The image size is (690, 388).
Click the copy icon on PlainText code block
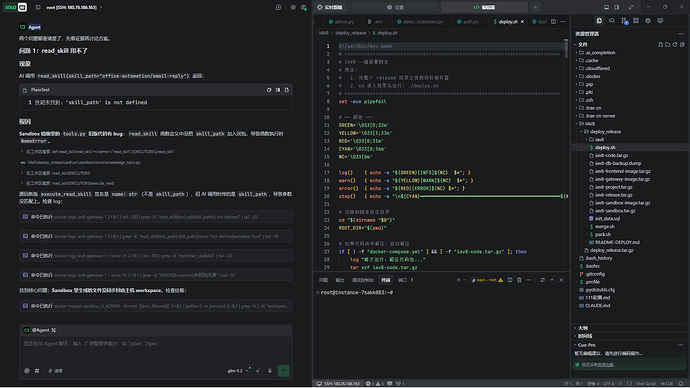[x=269, y=90]
